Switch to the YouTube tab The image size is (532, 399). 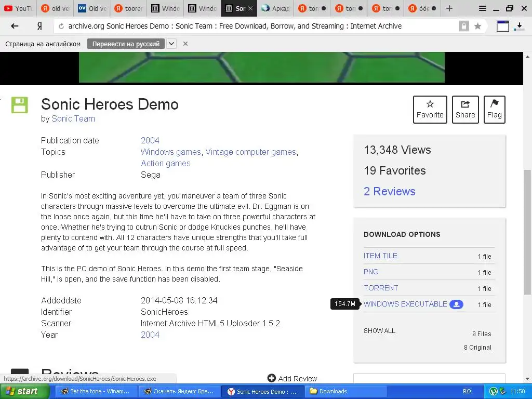click(x=18, y=8)
